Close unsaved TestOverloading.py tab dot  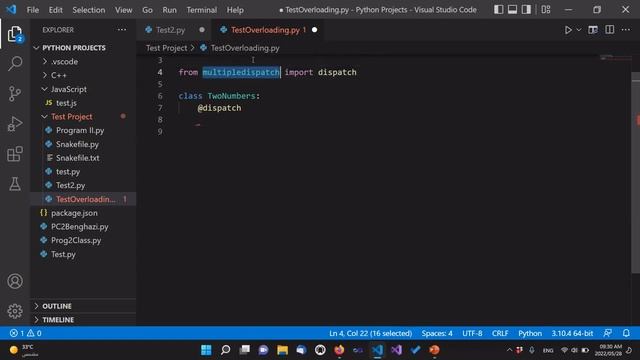coord(314,30)
